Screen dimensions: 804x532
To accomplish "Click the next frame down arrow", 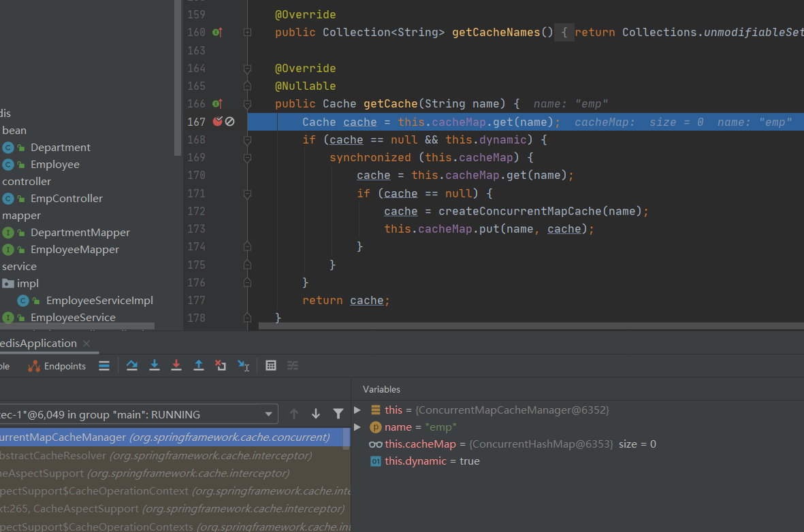I will [316, 414].
